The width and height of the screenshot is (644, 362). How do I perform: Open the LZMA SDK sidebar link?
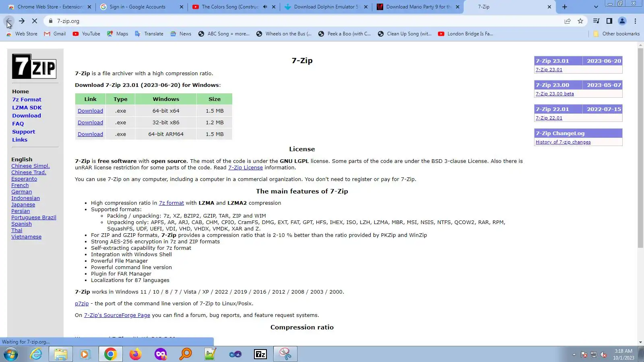tap(27, 108)
